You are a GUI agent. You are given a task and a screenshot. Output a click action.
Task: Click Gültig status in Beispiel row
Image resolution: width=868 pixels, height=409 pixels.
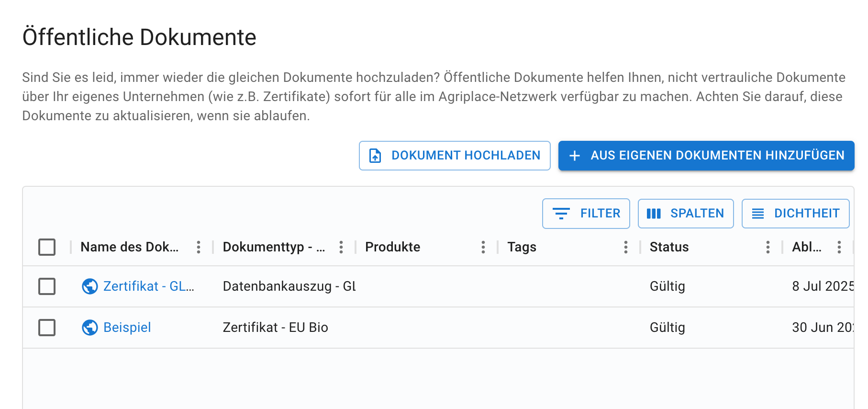point(668,328)
